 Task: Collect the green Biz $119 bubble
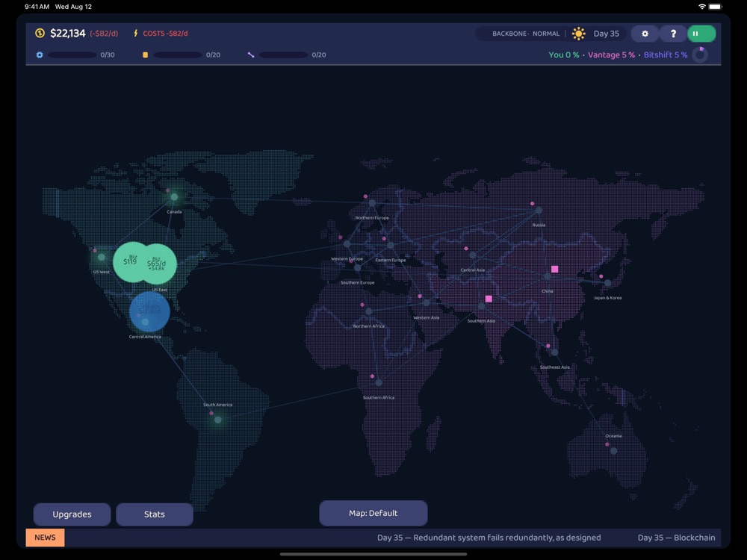(x=129, y=262)
